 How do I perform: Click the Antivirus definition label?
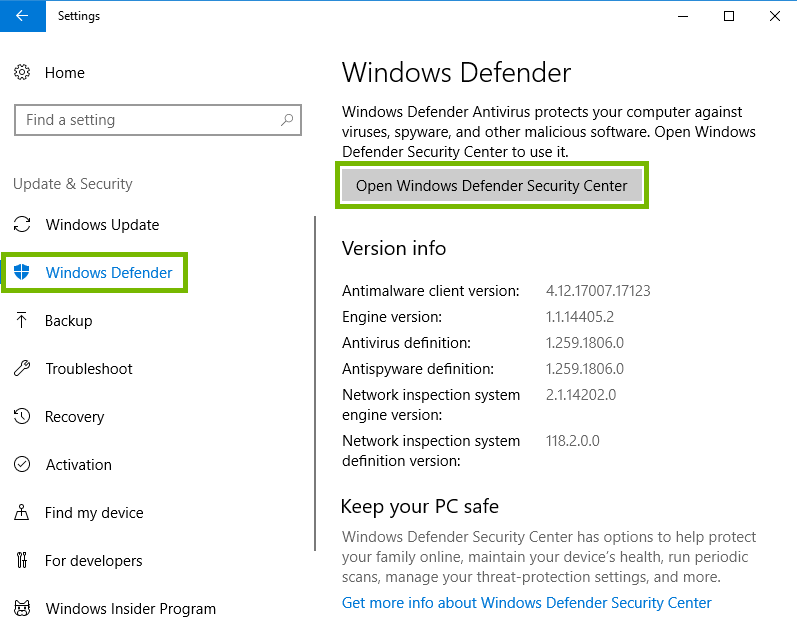406,343
